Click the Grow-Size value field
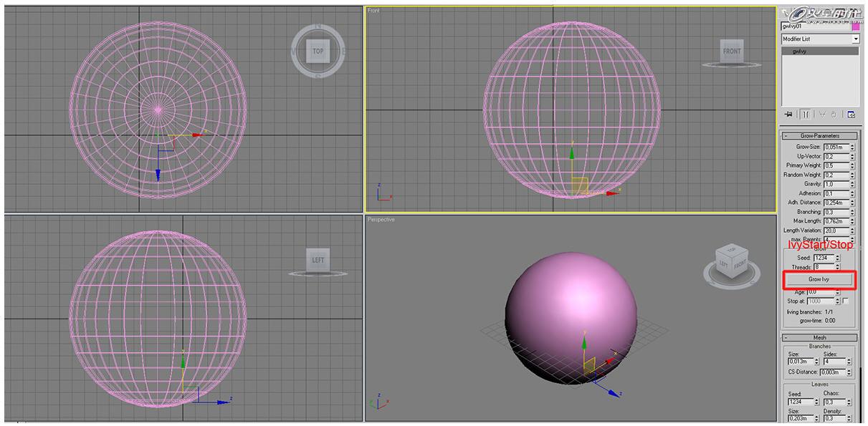The height and width of the screenshot is (426, 868). pos(836,147)
